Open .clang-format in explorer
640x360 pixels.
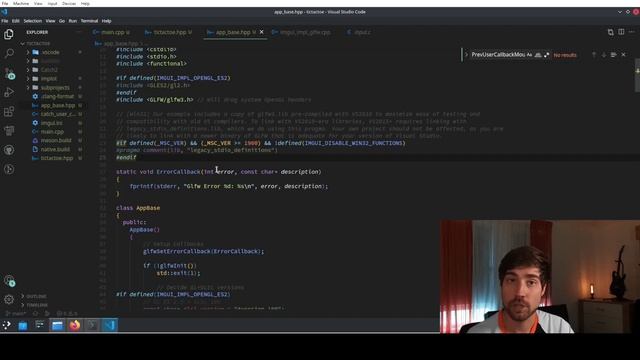(57, 96)
